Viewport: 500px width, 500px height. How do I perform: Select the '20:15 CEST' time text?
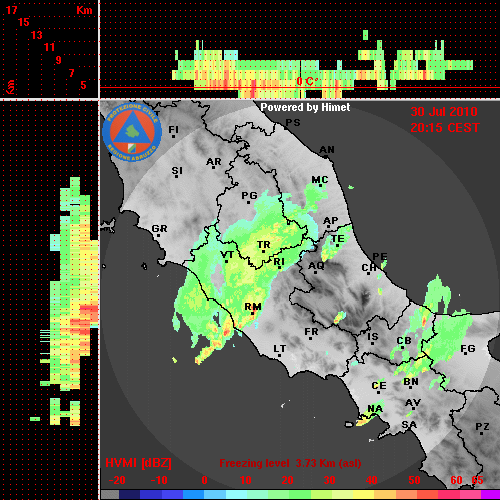point(445,128)
